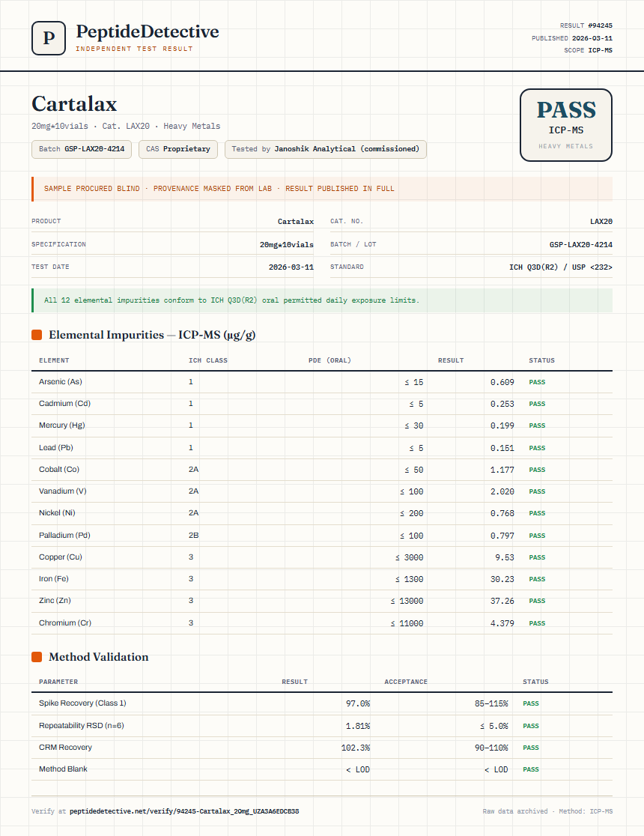Select the 20mg*10vials specification value
The width and height of the screenshot is (644, 836).
[286, 245]
